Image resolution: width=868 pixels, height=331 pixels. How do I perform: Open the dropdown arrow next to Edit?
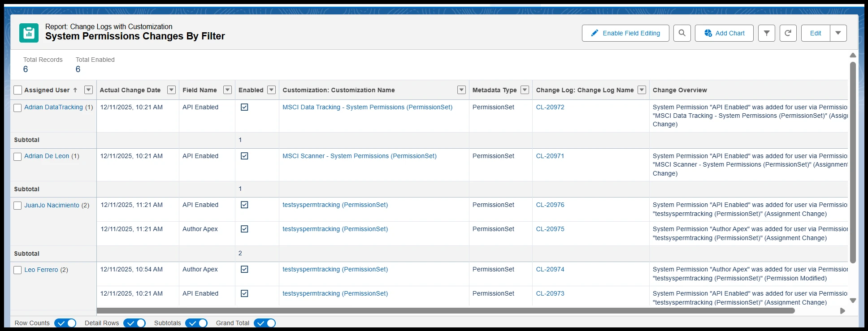click(x=838, y=33)
